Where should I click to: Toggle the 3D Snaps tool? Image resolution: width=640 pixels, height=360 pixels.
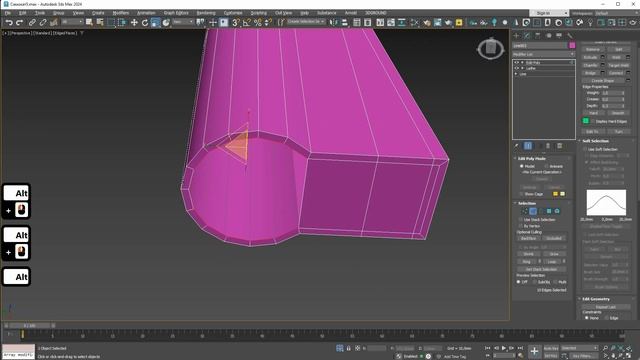point(235,23)
